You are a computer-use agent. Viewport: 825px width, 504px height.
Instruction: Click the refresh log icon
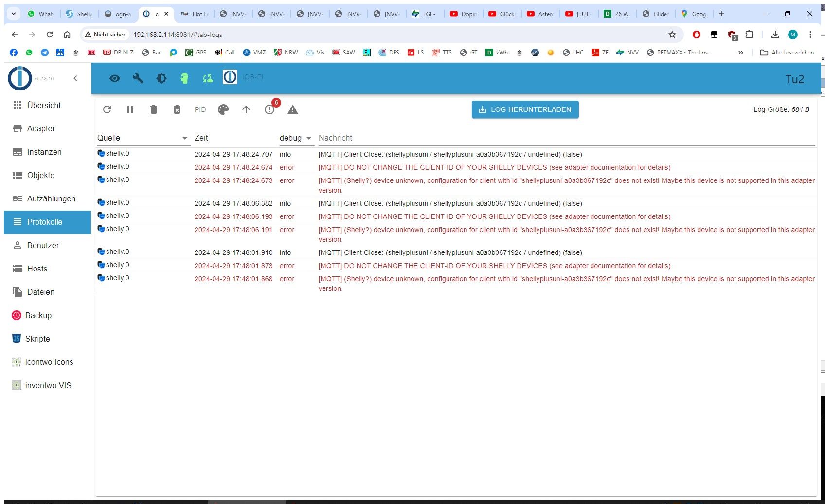click(107, 109)
